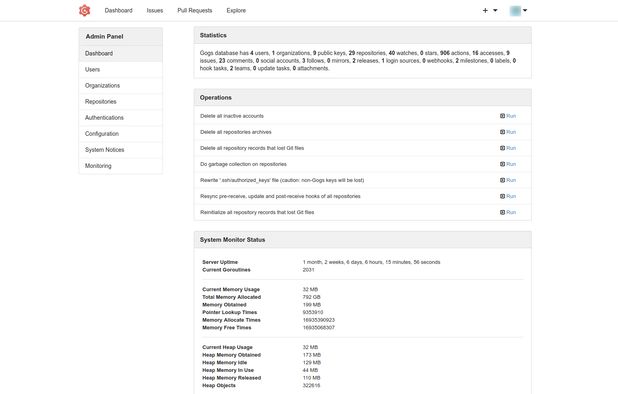
Task: Open Pull Requests in top navigation
Action: point(195,11)
